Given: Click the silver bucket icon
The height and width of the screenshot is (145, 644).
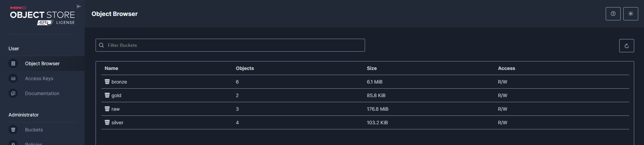Looking at the screenshot, I should pyautogui.click(x=107, y=123).
